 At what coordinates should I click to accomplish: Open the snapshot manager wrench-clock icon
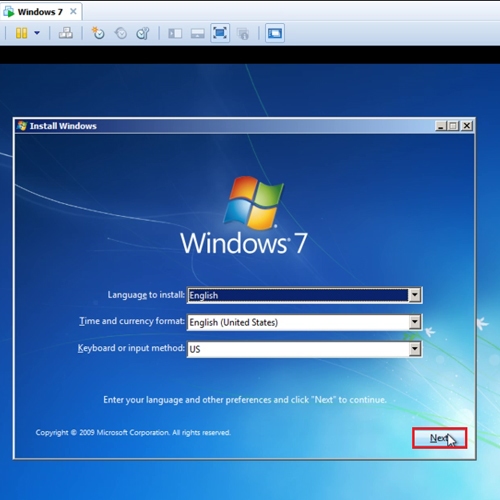[143, 33]
